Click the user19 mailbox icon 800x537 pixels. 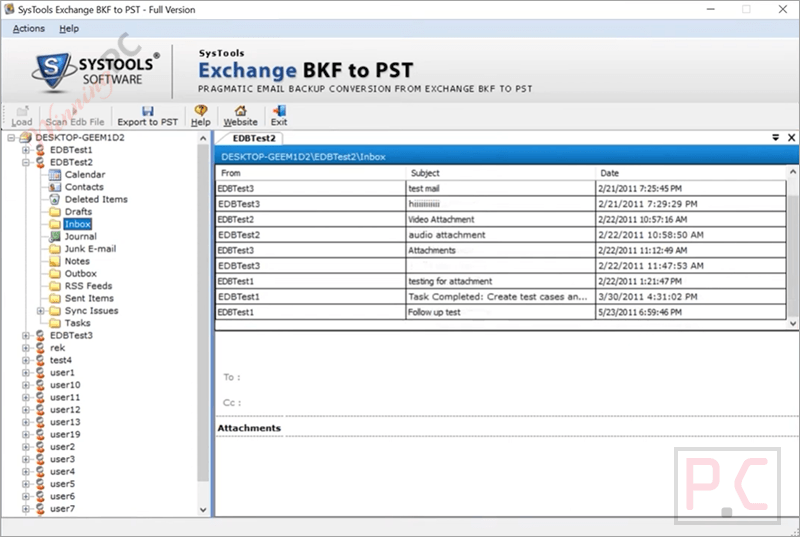pos(40,434)
